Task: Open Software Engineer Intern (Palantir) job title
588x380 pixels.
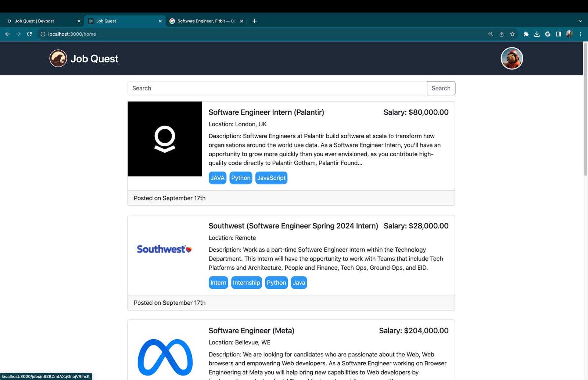Action: tap(266, 112)
